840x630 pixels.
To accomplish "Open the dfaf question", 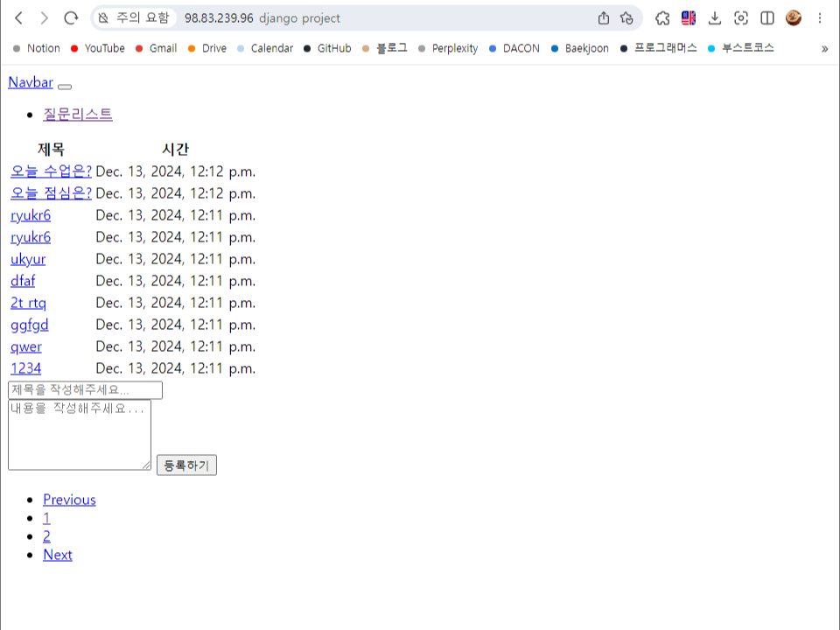I will point(23,281).
